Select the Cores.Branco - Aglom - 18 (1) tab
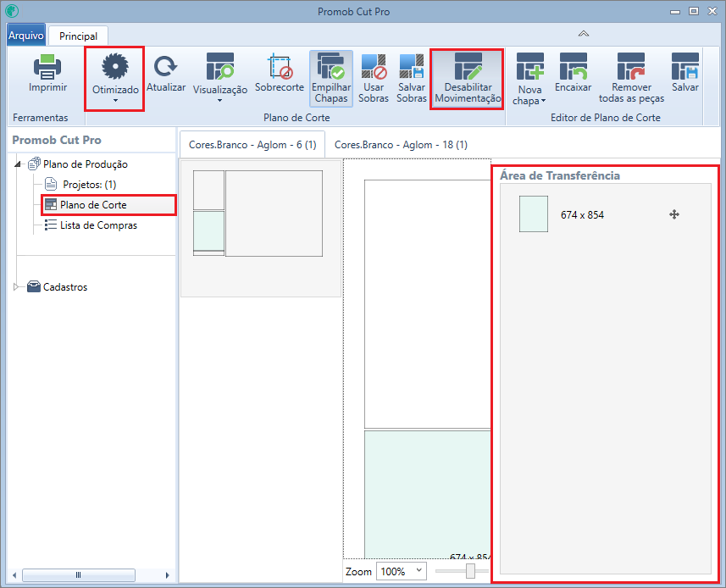Screen dimensions: 726x588 401,145
